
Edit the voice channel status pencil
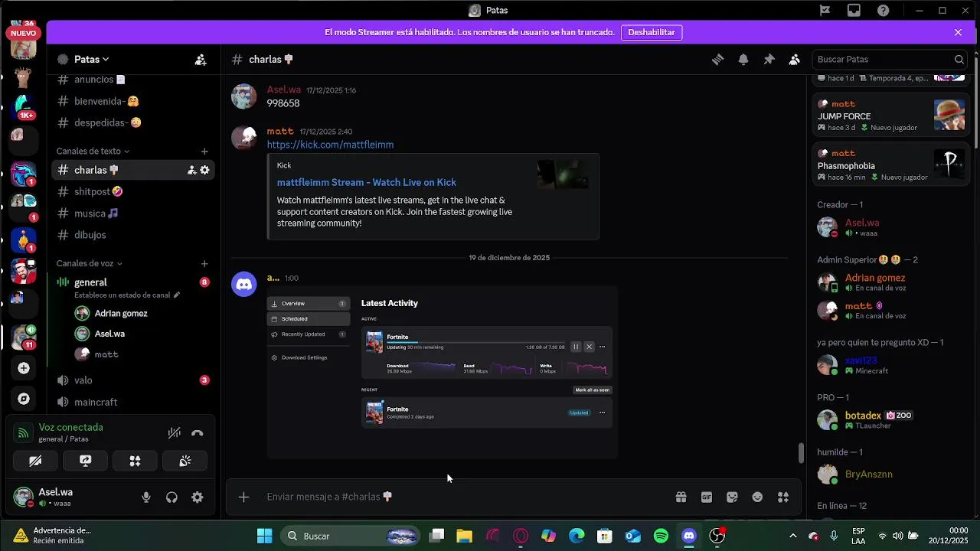click(x=177, y=295)
